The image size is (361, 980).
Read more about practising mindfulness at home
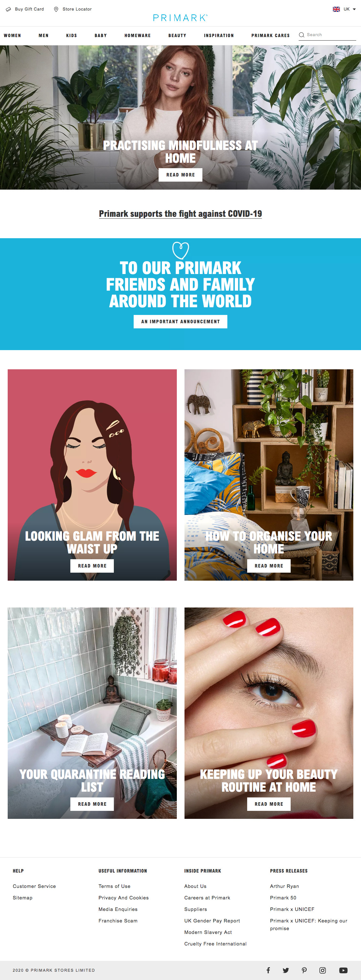pyautogui.click(x=180, y=175)
